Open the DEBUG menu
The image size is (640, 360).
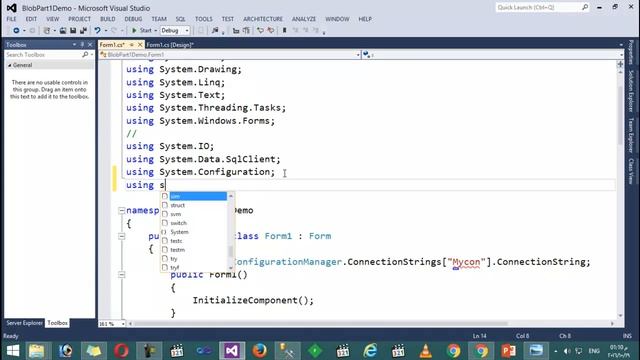coord(133,19)
